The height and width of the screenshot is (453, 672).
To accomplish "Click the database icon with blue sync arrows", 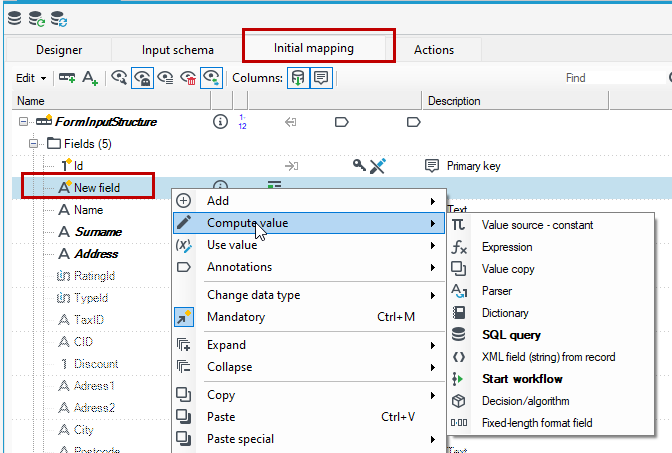I will 59,19.
